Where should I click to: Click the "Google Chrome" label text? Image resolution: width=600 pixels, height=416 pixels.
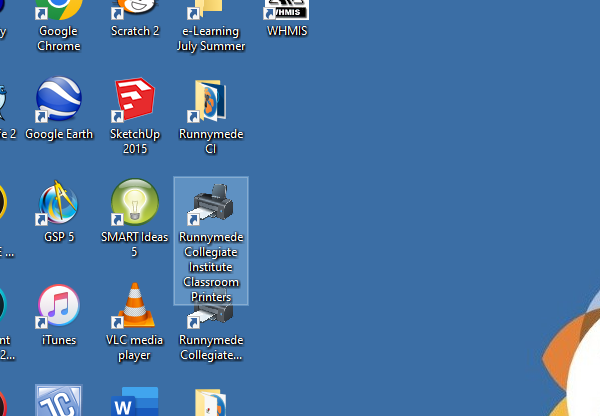point(59,38)
